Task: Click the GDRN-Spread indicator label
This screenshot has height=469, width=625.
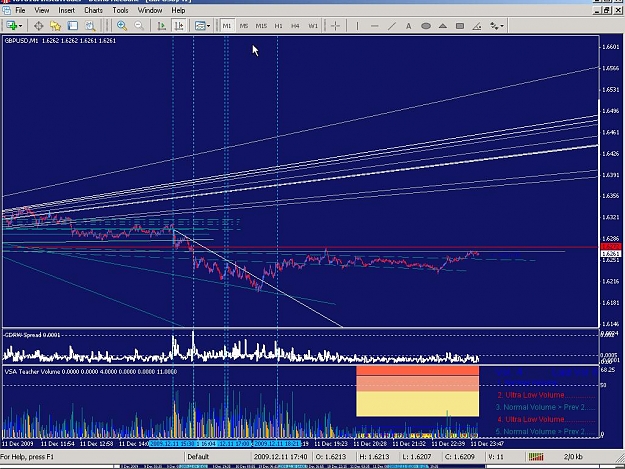Action: coord(32,335)
